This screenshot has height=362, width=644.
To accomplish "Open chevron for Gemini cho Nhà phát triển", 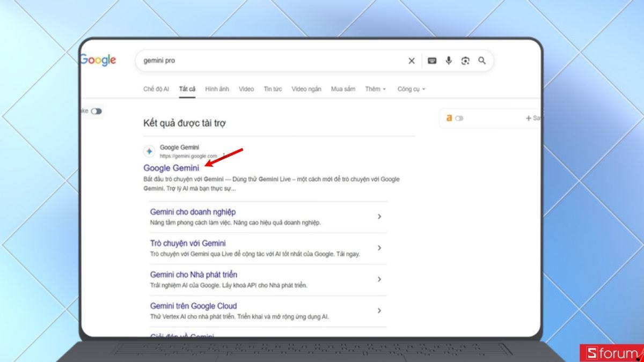I will point(379,279).
